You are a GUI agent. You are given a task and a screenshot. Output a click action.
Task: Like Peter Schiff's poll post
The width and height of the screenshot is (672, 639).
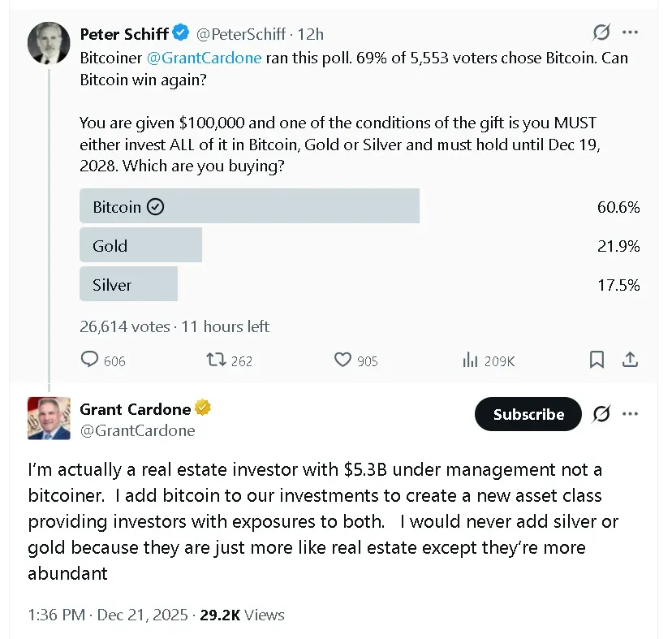(x=343, y=361)
